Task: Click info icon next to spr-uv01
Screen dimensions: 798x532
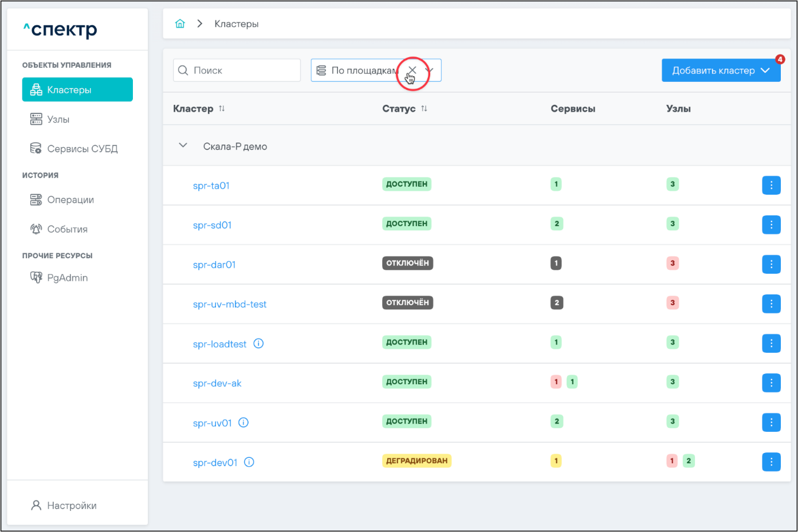Action: click(243, 423)
